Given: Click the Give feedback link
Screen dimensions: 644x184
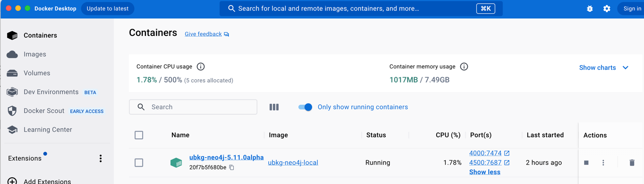Looking at the screenshot, I should [203, 34].
